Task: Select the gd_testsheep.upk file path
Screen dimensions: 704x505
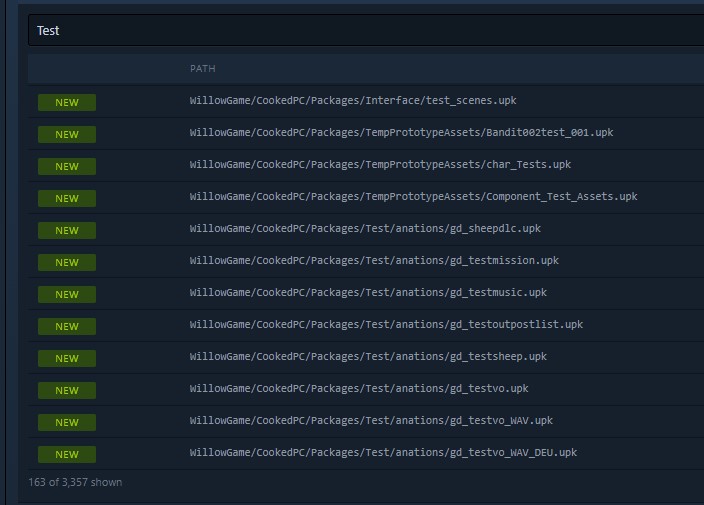Action: click(368, 356)
